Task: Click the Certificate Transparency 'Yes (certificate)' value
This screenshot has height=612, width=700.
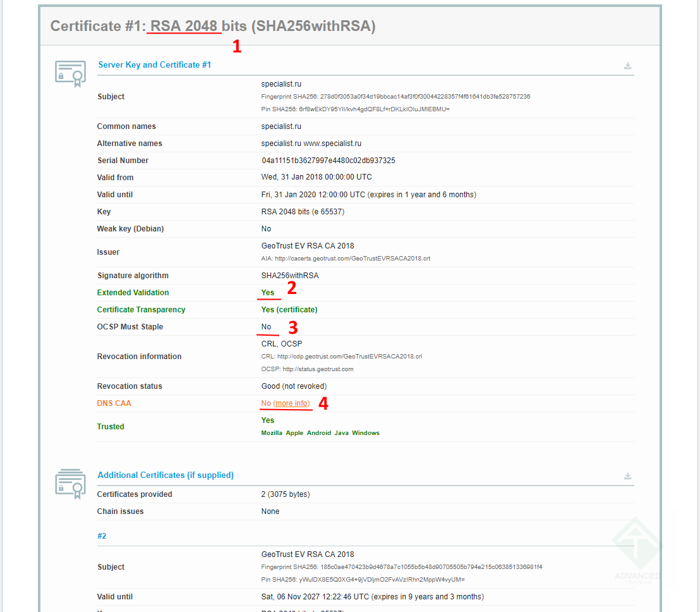Action: point(289,310)
